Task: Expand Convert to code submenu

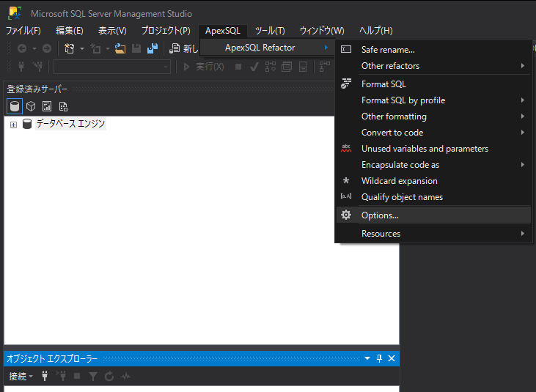Action: point(433,132)
